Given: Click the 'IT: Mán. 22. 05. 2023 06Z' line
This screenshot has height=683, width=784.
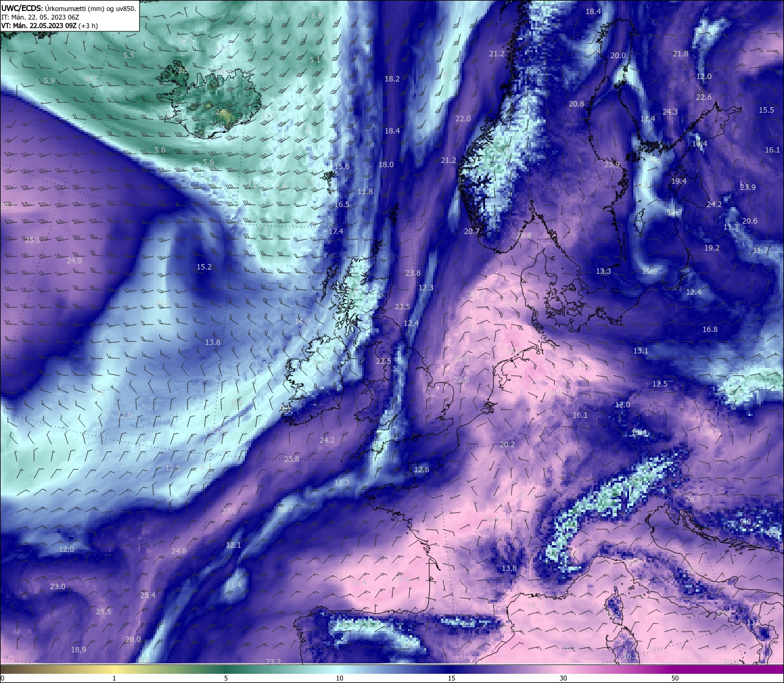Looking at the screenshot, I should [40, 17].
